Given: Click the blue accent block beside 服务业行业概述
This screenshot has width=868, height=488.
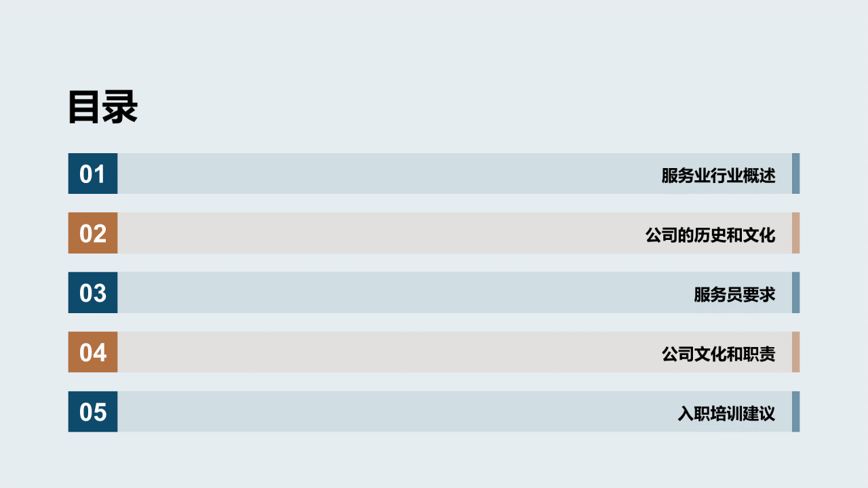Looking at the screenshot, I should (x=796, y=174).
